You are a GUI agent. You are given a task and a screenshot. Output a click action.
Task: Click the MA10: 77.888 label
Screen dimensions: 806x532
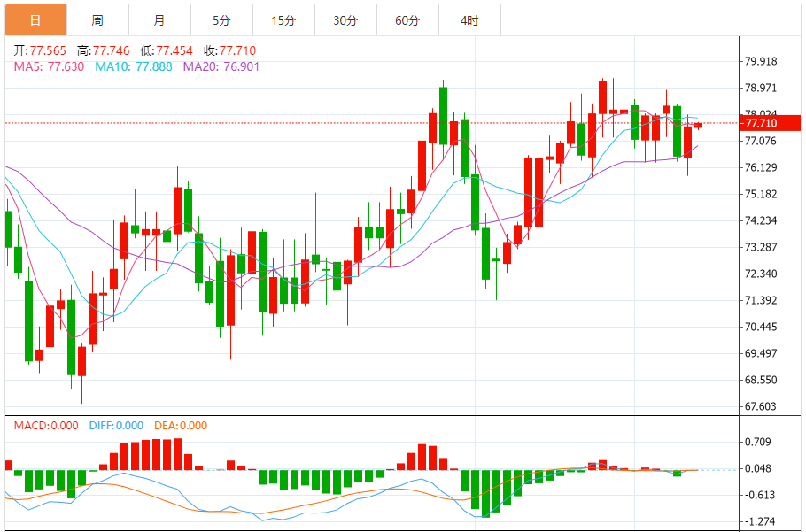134,66
